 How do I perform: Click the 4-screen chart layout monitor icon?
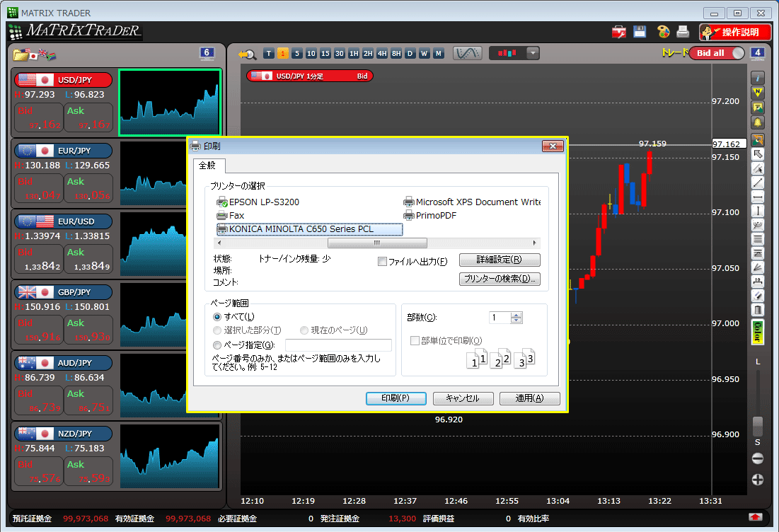(757, 53)
